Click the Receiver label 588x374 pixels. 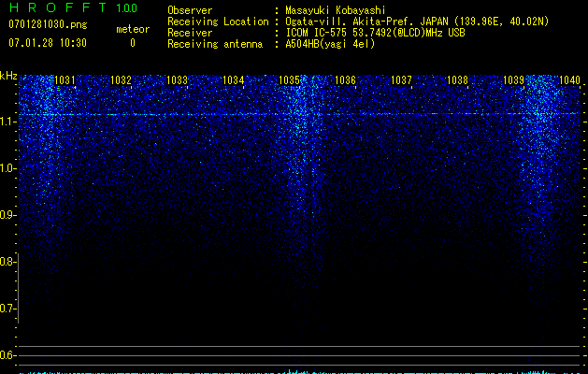pos(190,33)
